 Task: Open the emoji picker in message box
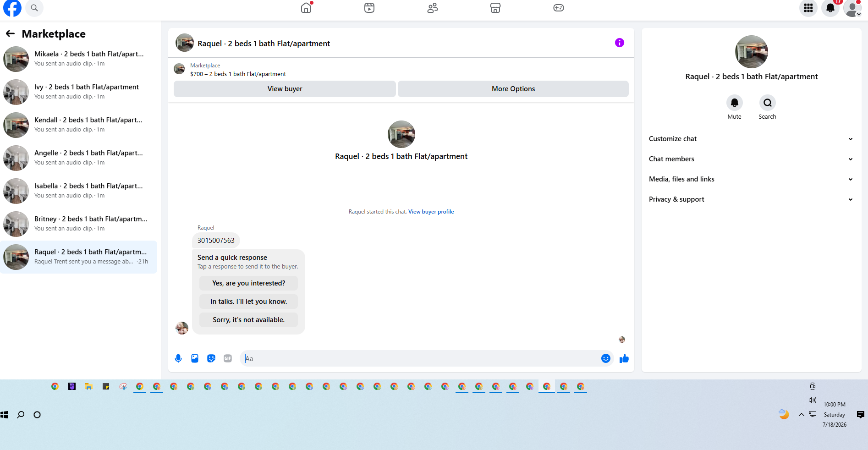click(x=606, y=358)
